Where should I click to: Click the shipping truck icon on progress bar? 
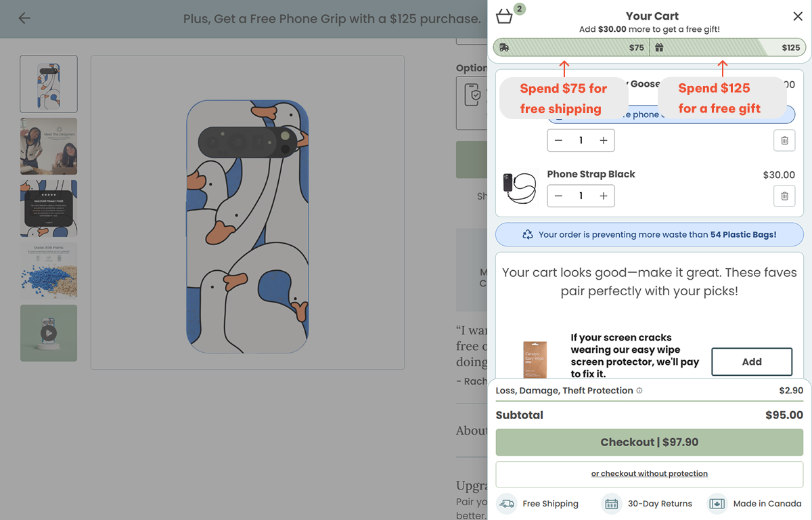click(x=504, y=47)
